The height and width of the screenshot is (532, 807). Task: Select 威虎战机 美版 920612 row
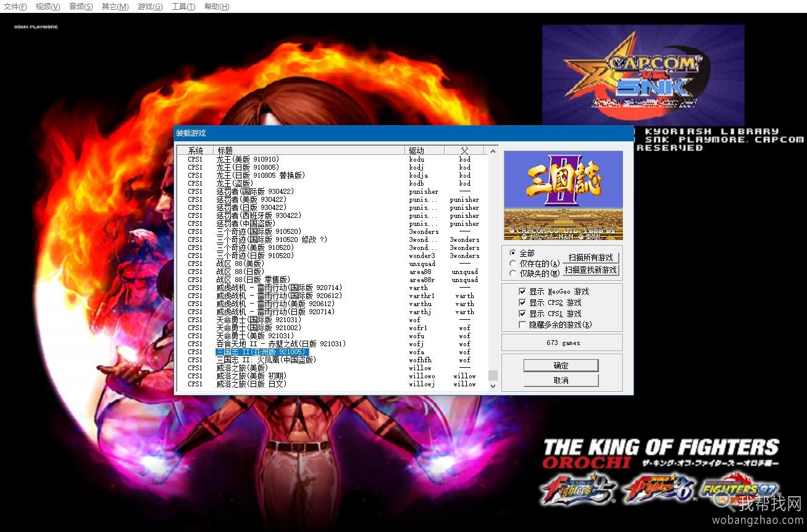[x=332, y=304]
